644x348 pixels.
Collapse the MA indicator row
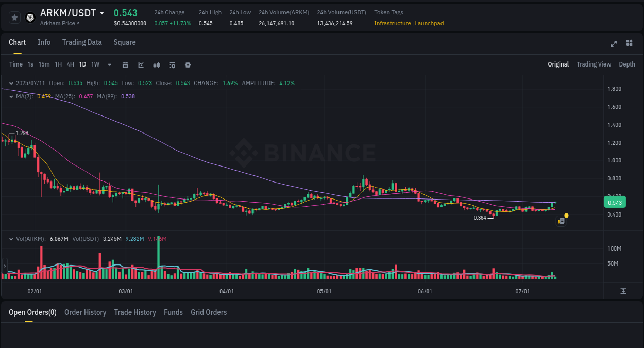tap(11, 96)
